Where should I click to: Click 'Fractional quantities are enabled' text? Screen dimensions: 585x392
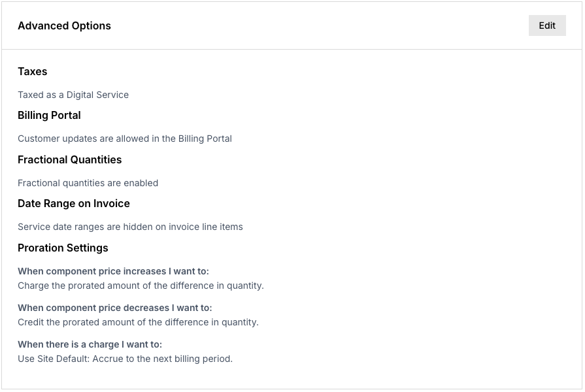click(88, 183)
